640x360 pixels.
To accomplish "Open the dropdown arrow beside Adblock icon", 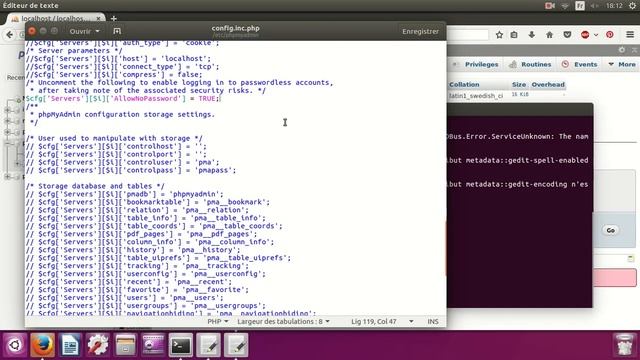I will coord(596,35).
